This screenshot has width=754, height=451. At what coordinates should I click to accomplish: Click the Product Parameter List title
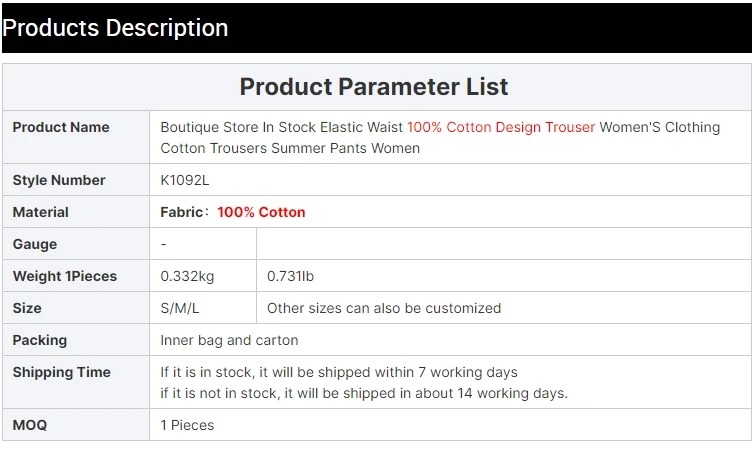coord(374,87)
